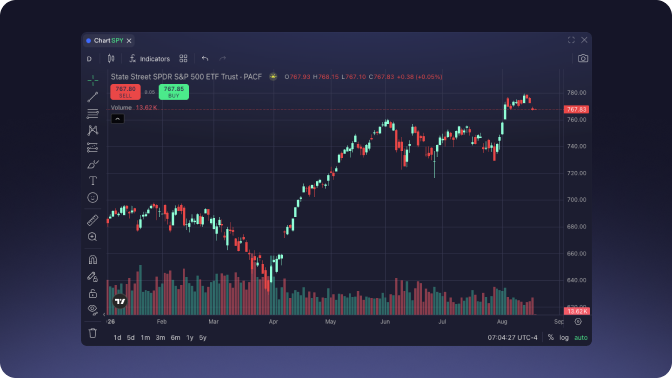
Task: Set range to 1d
Action: (117, 338)
